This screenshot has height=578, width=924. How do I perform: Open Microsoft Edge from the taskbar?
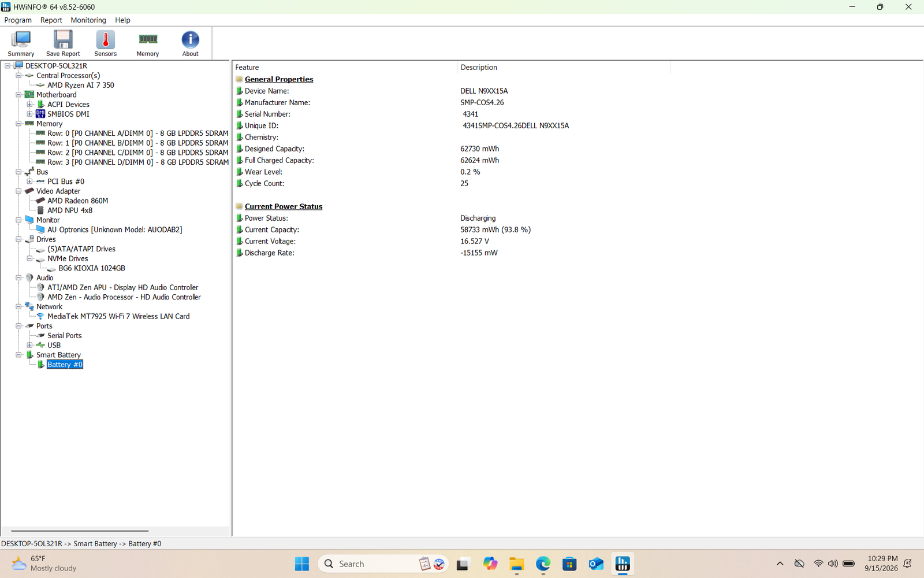[543, 564]
